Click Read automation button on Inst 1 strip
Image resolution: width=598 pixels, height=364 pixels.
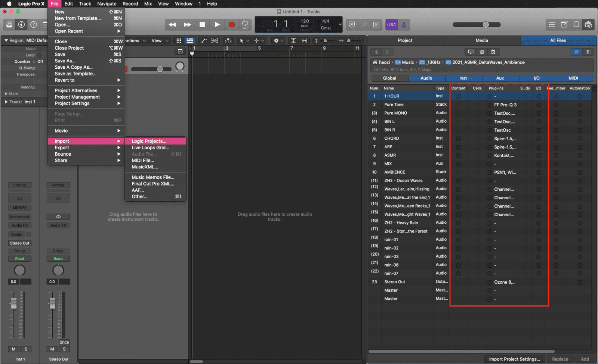19,259
